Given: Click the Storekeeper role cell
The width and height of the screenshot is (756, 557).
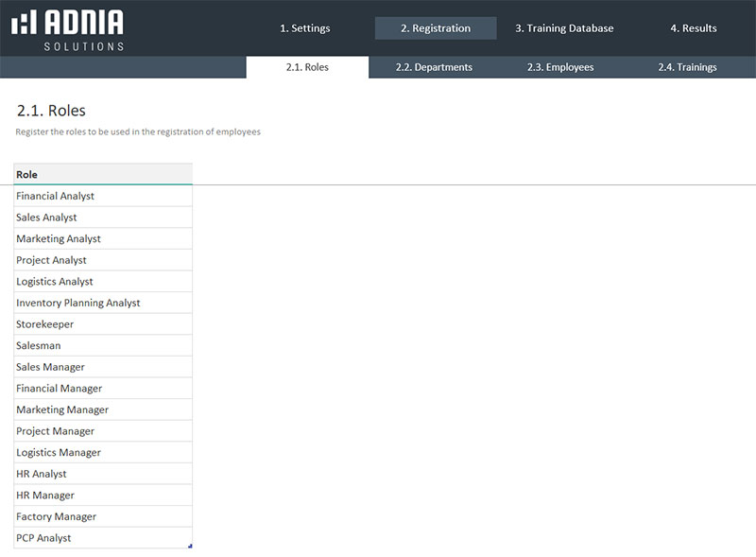Looking at the screenshot, I should tap(102, 324).
